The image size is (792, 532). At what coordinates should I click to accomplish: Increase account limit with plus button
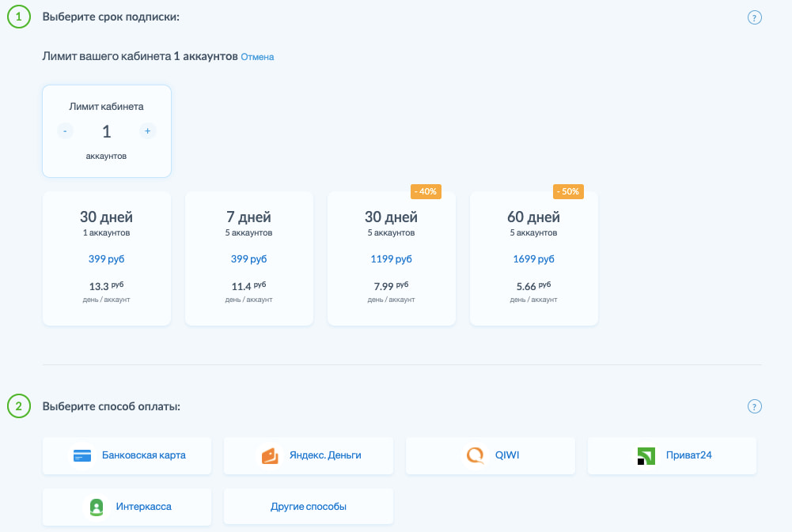pos(147,131)
